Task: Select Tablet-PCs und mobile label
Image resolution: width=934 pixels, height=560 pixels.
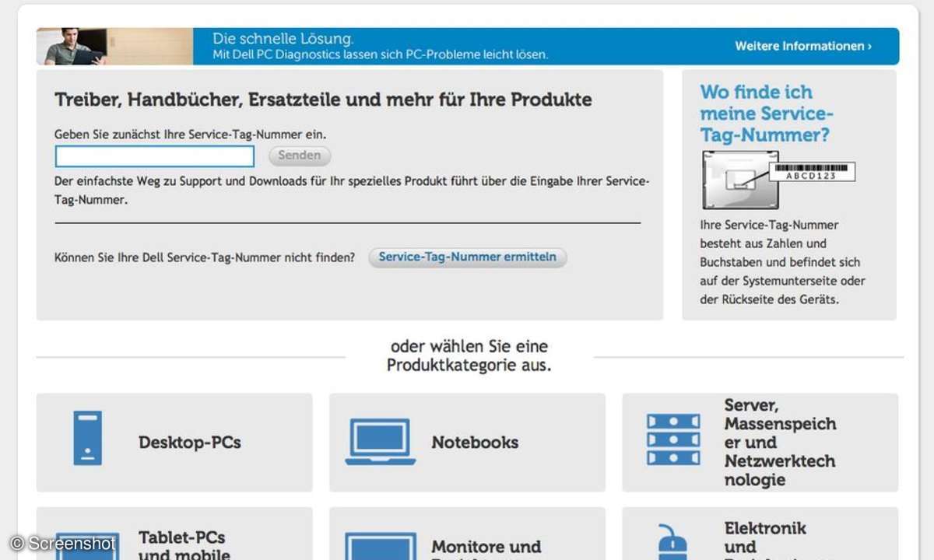Action: click(x=184, y=546)
